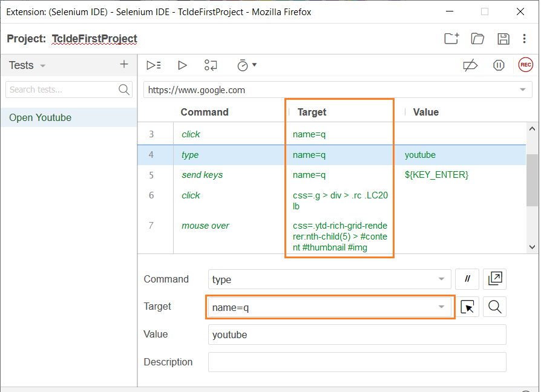The width and height of the screenshot is (541, 392).
Task: Select row 3 click command
Action: click(331, 134)
